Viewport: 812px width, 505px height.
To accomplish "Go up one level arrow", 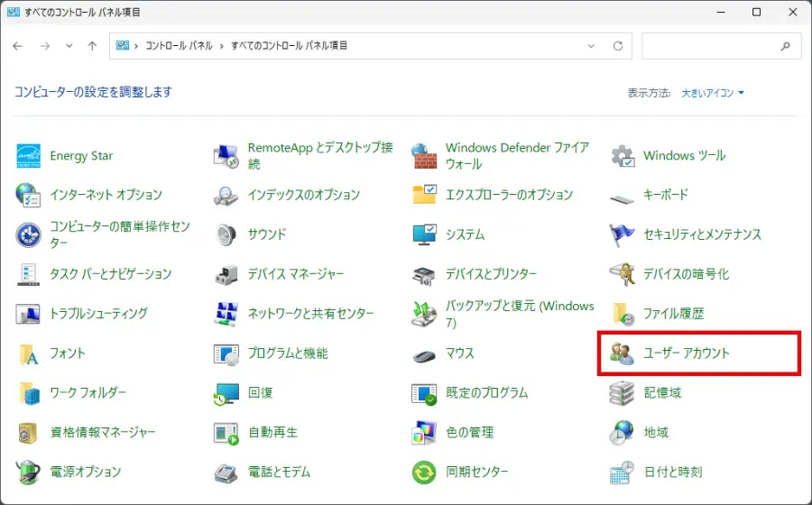I will (x=92, y=46).
